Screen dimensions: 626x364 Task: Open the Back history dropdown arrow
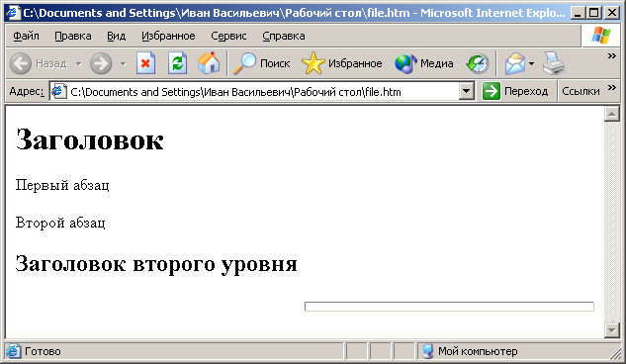79,64
